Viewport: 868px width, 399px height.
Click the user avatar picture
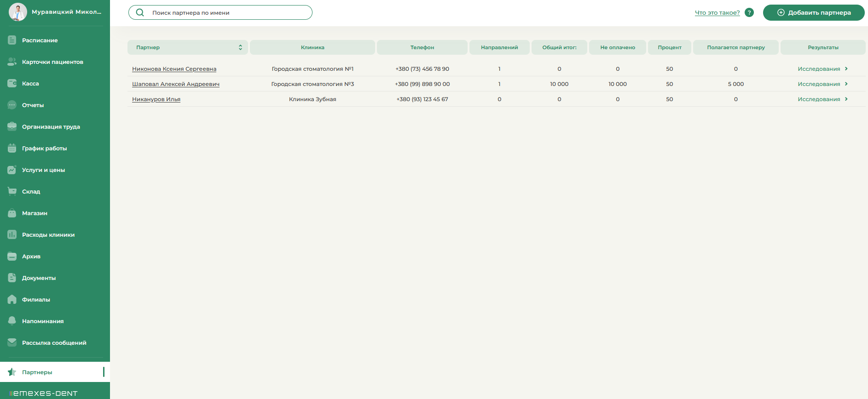(18, 12)
